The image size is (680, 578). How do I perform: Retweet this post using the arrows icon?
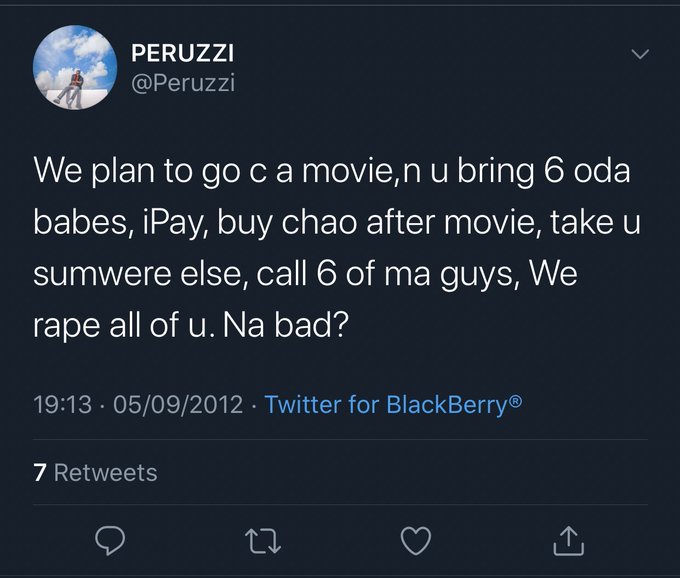coord(262,541)
